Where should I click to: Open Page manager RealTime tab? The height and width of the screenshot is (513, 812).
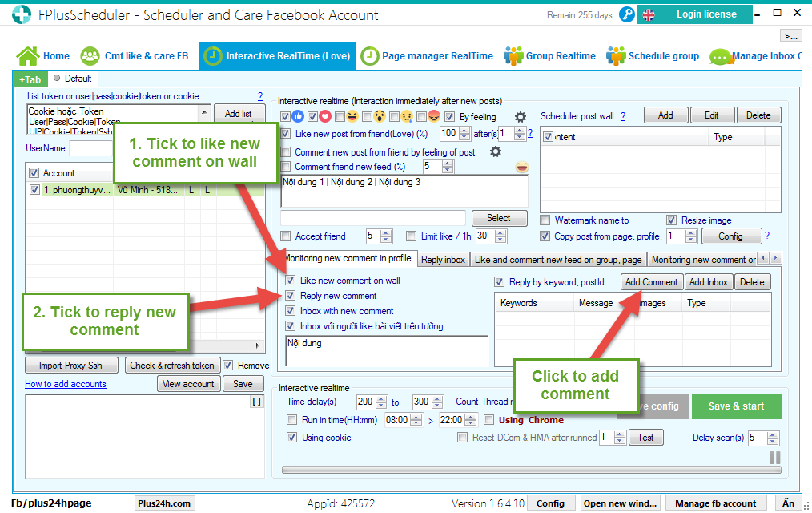click(428, 56)
